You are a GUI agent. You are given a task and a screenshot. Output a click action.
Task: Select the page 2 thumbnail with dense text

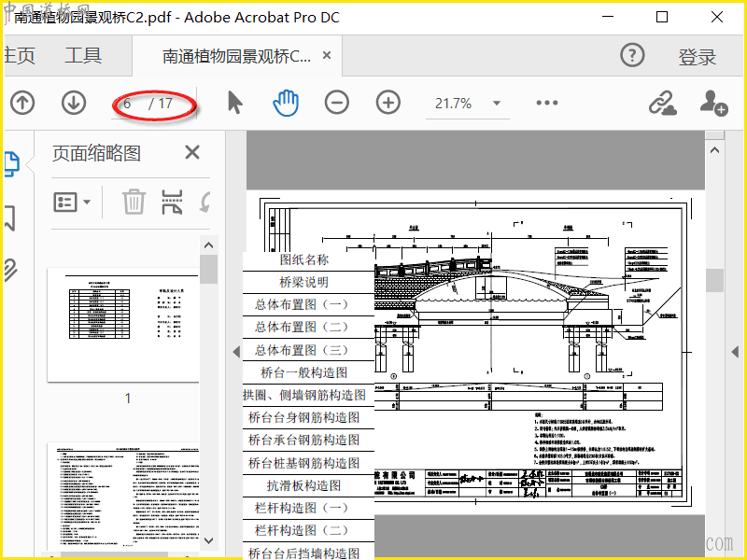coord(123,496)
